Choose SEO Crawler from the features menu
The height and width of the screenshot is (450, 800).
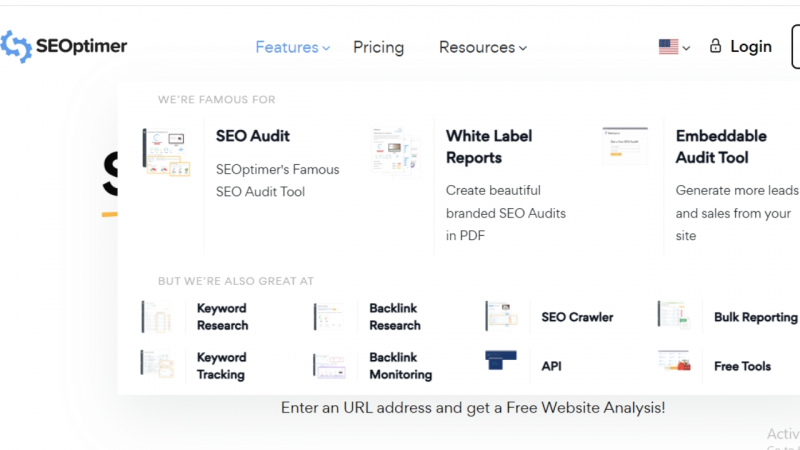pos(577,317)
